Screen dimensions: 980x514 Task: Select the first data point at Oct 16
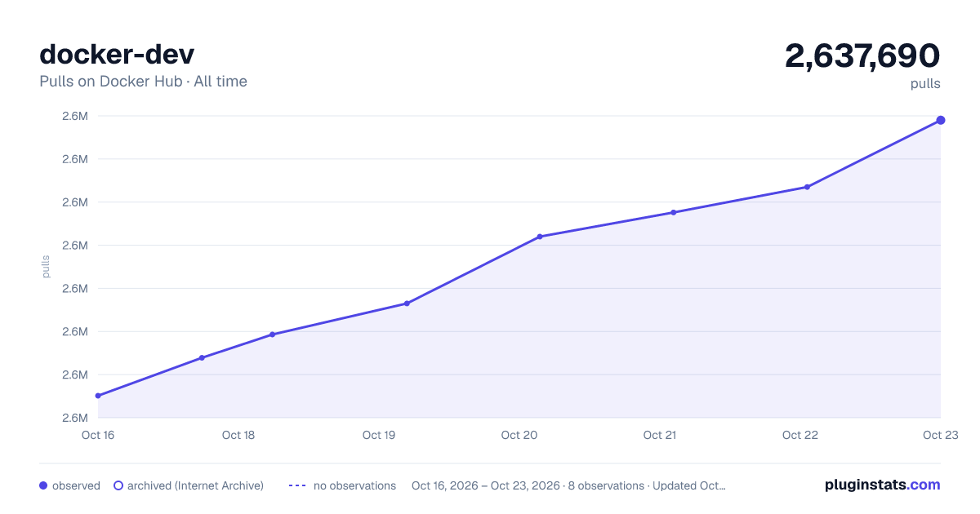pos(98,396)
